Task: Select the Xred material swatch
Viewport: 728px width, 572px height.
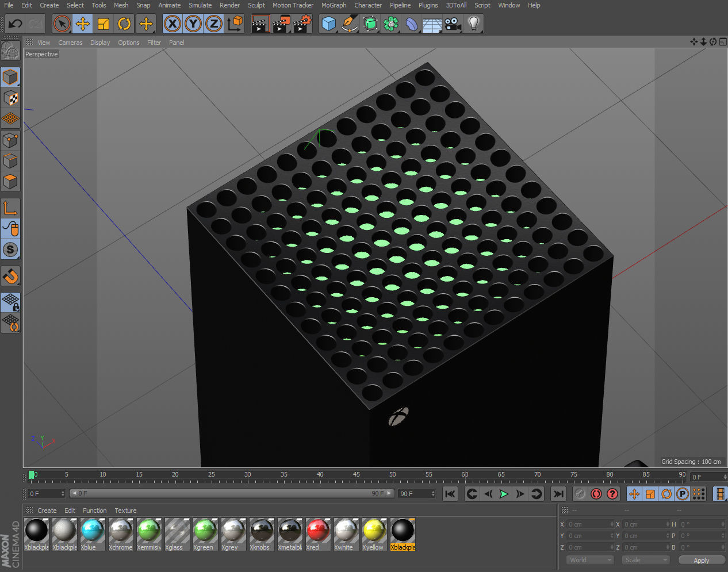Action: [x=318, y=535]
